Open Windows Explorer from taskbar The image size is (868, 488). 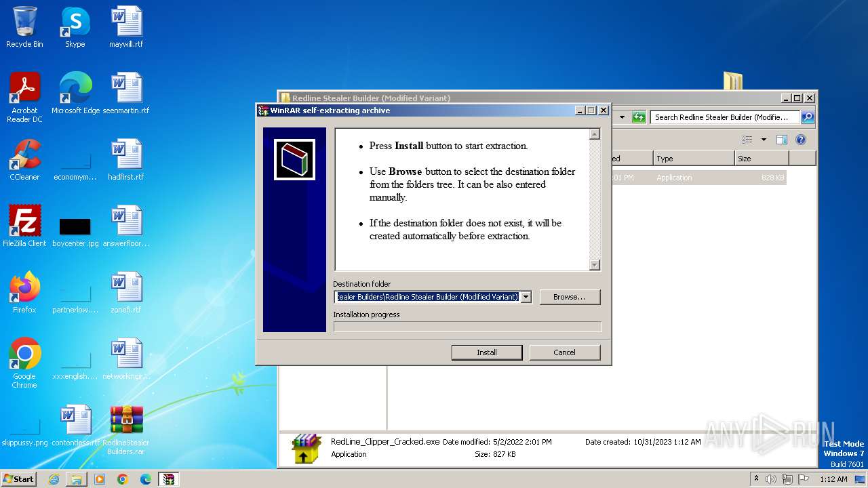pos(77,479)
